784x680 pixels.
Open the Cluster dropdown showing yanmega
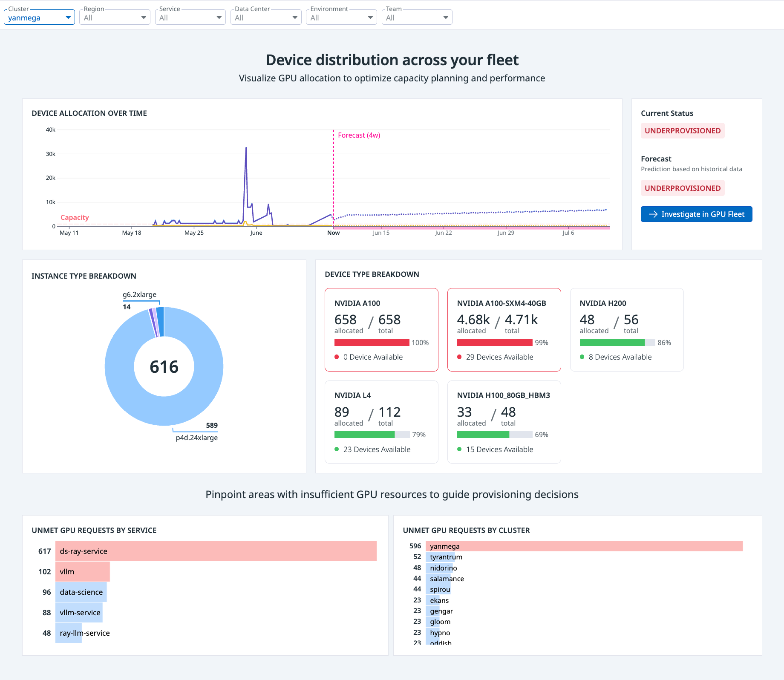tap(39, 17)
